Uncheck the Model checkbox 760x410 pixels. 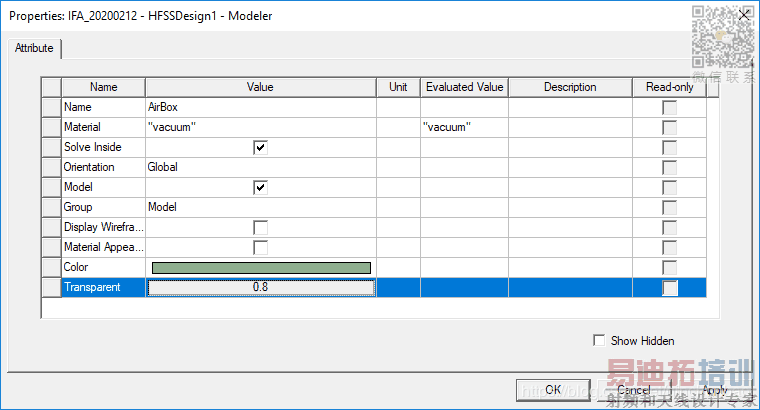260,187
